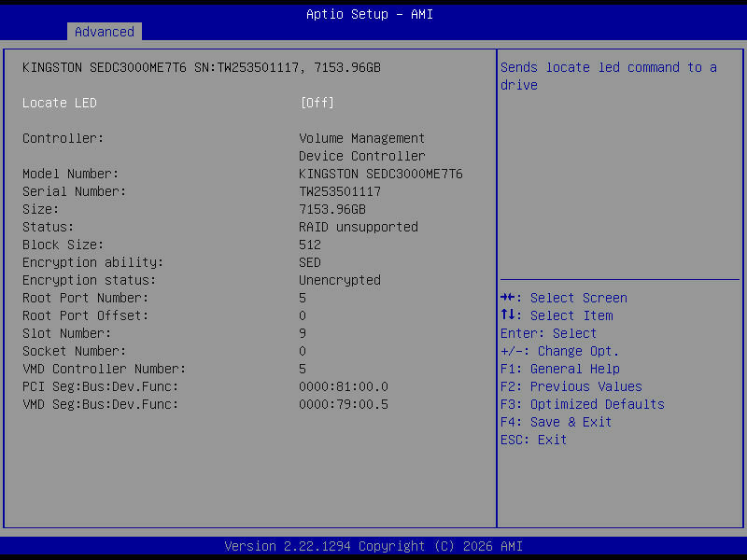
Task: Click the Size: label
Action: [x=40, y=209]
